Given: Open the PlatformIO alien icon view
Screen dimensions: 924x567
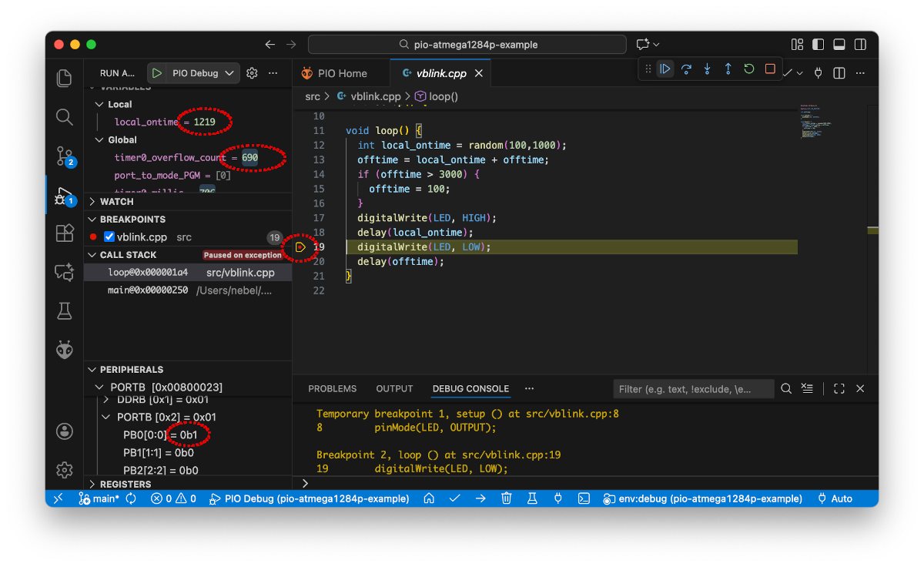Looking at the screenshot, I should (65, 350).
